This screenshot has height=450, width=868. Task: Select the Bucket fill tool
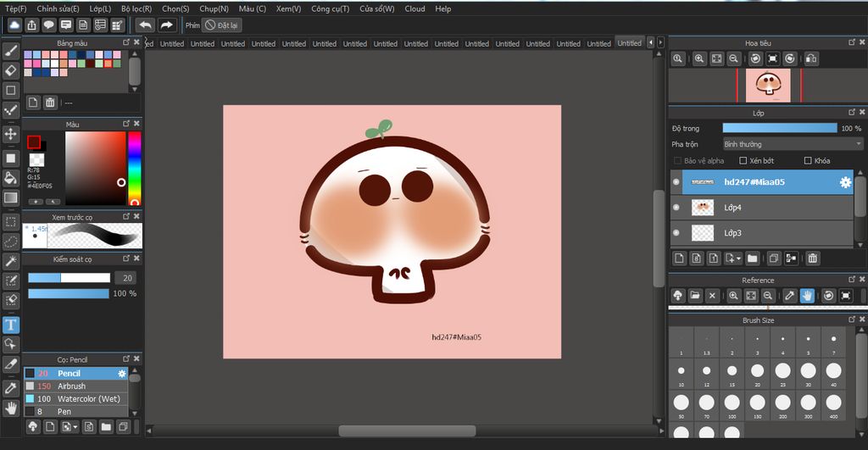[x=11, y=178]
